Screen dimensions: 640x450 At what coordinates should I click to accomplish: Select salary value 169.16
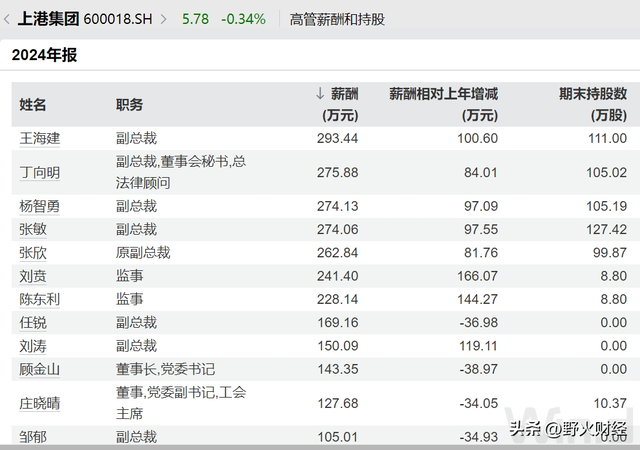pos(338,323)
